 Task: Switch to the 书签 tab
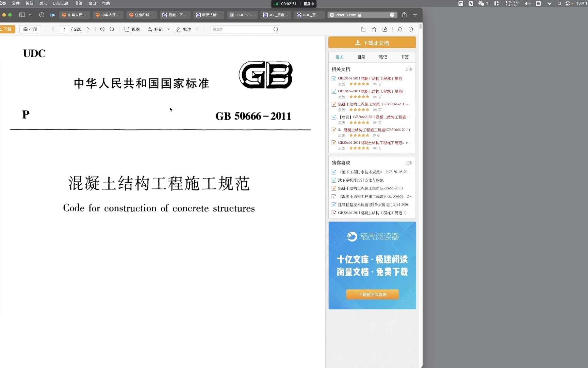point(405,57)
